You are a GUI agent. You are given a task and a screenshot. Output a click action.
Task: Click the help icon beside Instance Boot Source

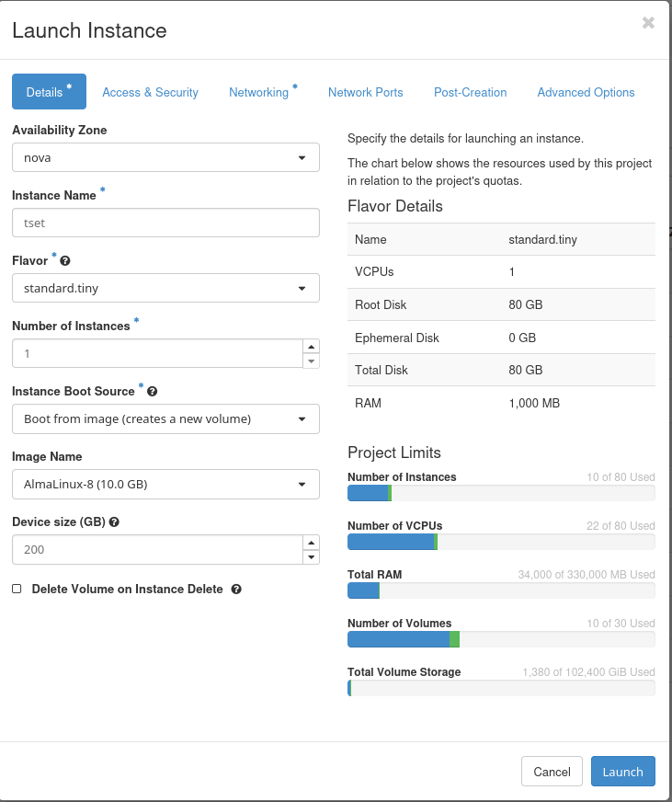point(152,390)
